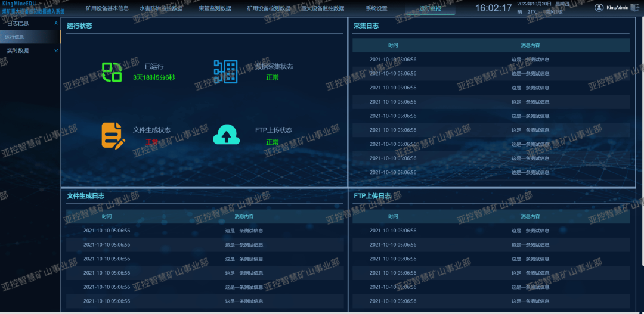Click 时间 column header in 采集日志
The width and height of the screenshot is (644, 314).
(393, 45)
